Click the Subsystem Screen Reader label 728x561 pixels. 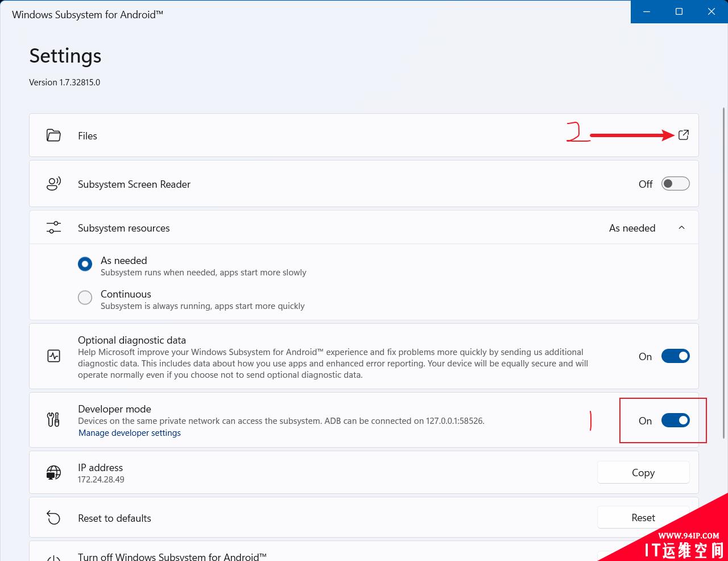point(134,184)
